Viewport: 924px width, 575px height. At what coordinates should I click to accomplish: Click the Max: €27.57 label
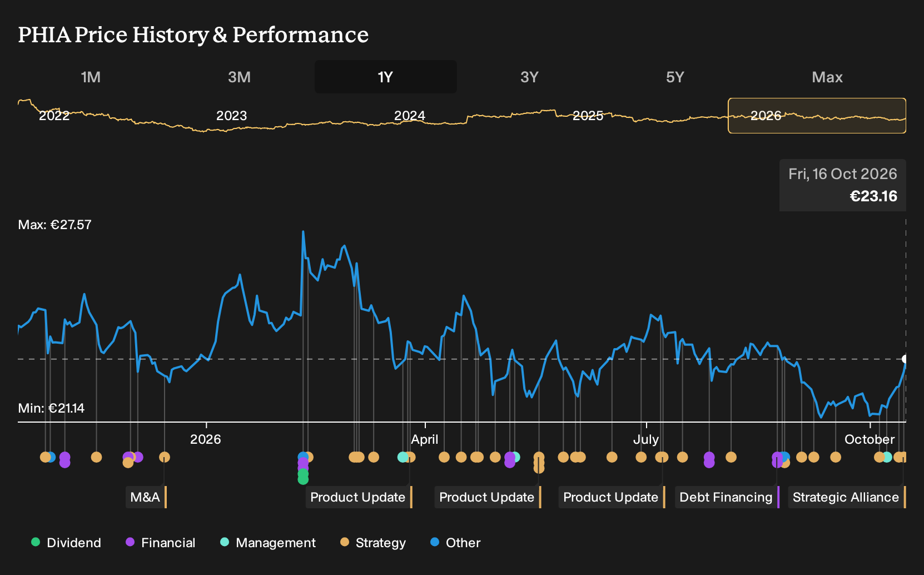point(54,225)
